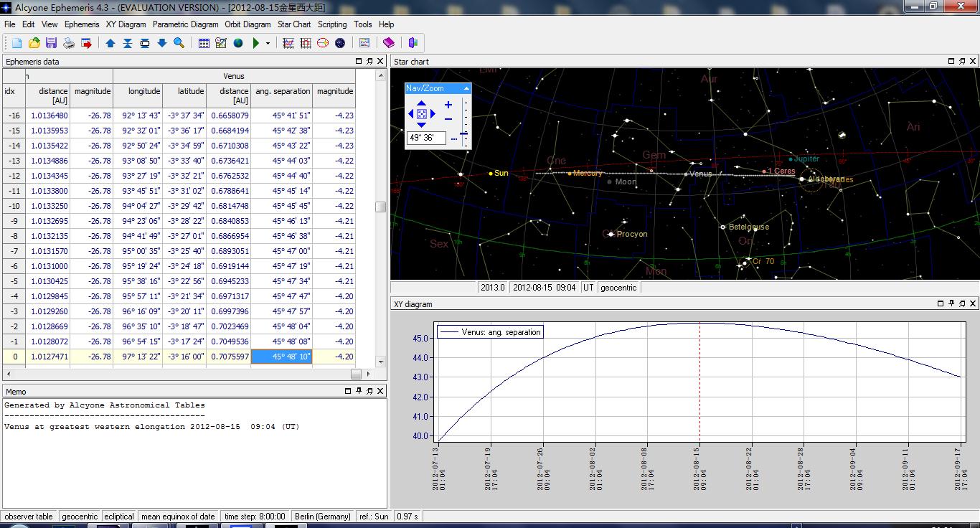Screen dimensions: 980x528
Task: Open the Scripting menu
Action: point(332,24)
